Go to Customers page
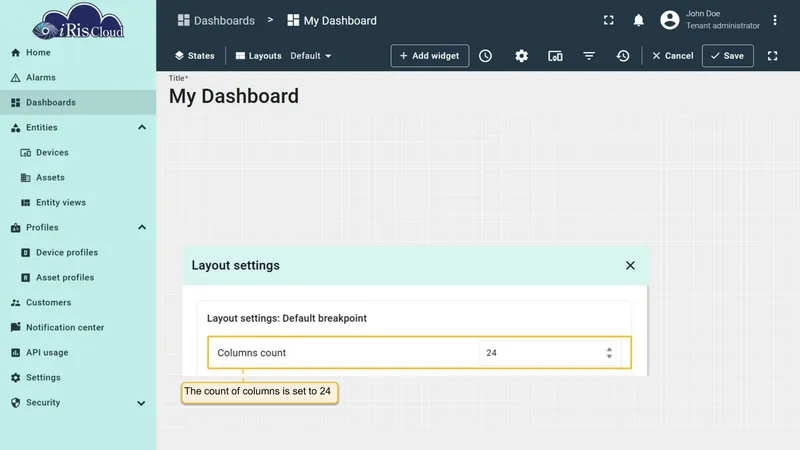800x450 pixels. point(78,303)
